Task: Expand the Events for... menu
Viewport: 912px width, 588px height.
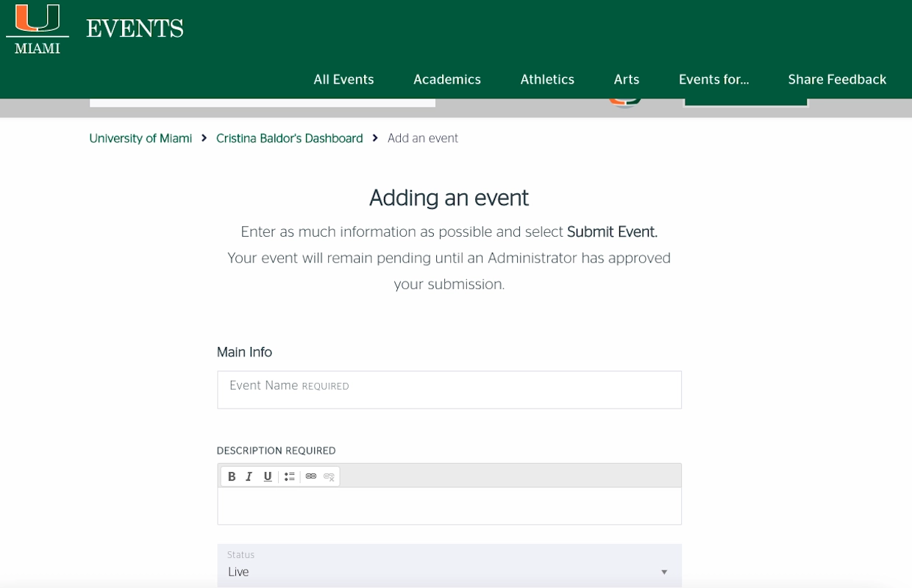Action: pos(713,79)
